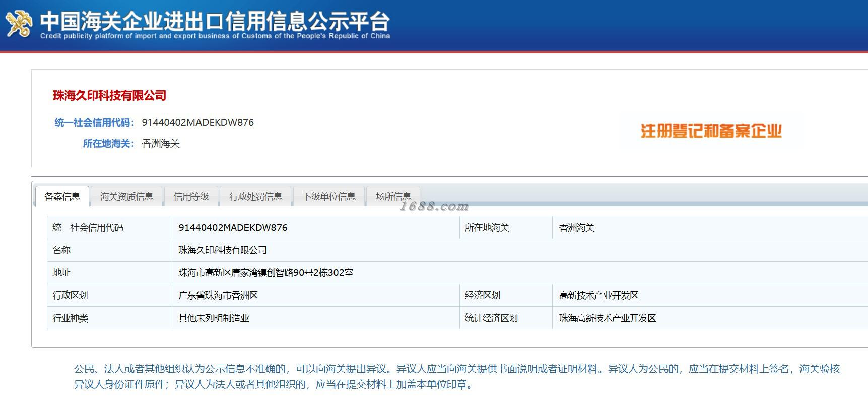
Task: Select the value 广东省珠海市香洲区
Action: (218, 296)
